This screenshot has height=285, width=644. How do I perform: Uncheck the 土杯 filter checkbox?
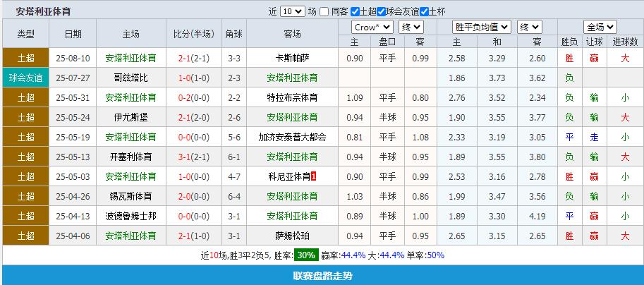pos(424,11)
